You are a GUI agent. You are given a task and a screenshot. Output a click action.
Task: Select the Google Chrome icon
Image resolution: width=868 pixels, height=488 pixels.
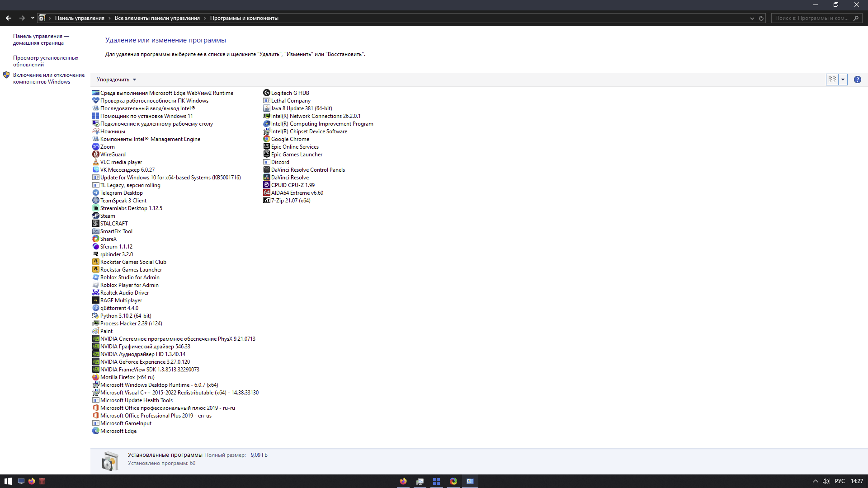point(266,139)
